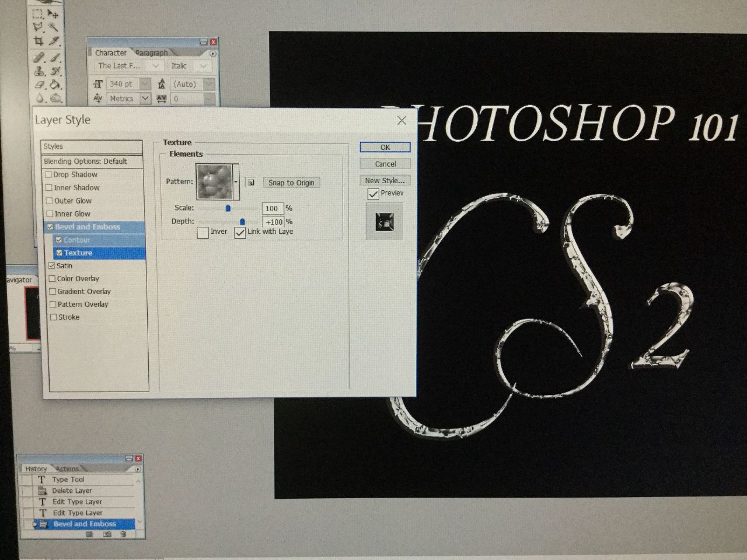Create new preset from current pattern
747x560 pixels.
tap(250, 183)
